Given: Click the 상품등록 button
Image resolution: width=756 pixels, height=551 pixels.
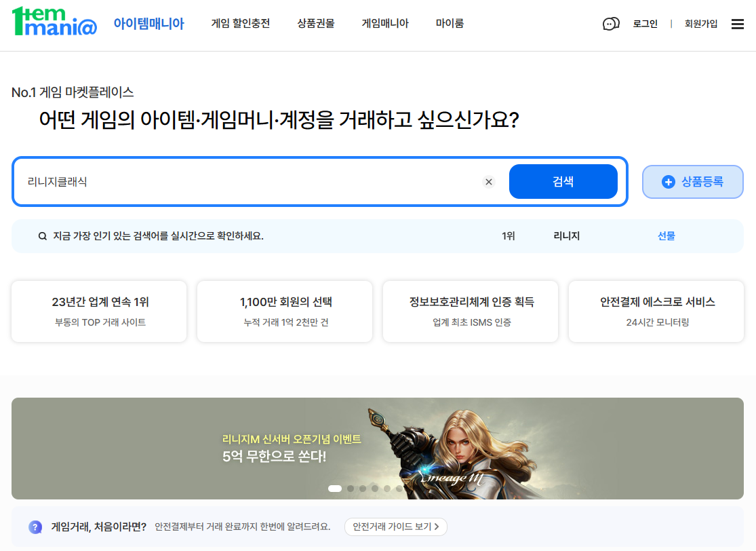Looking at the screenshot, I should pyautogui.click(x=692, y=182).
